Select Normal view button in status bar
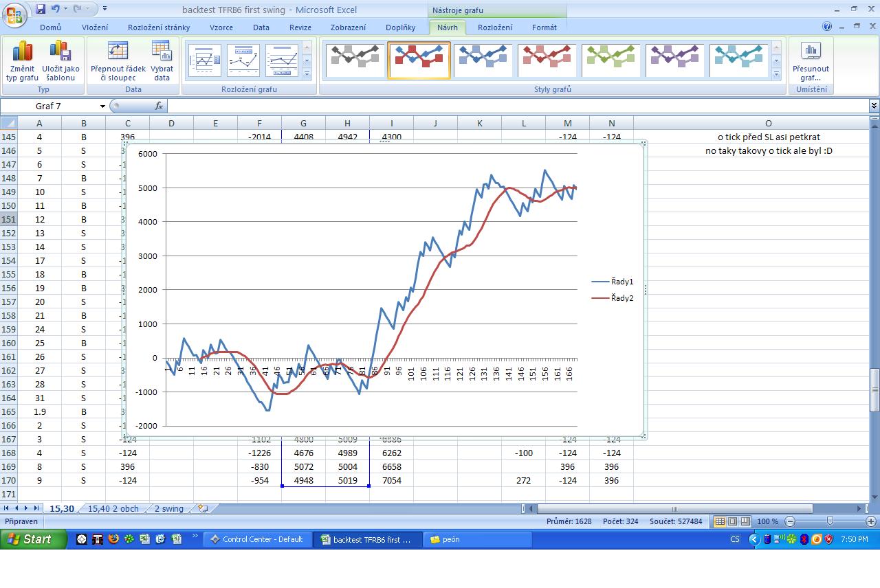 tap(719, 521)
